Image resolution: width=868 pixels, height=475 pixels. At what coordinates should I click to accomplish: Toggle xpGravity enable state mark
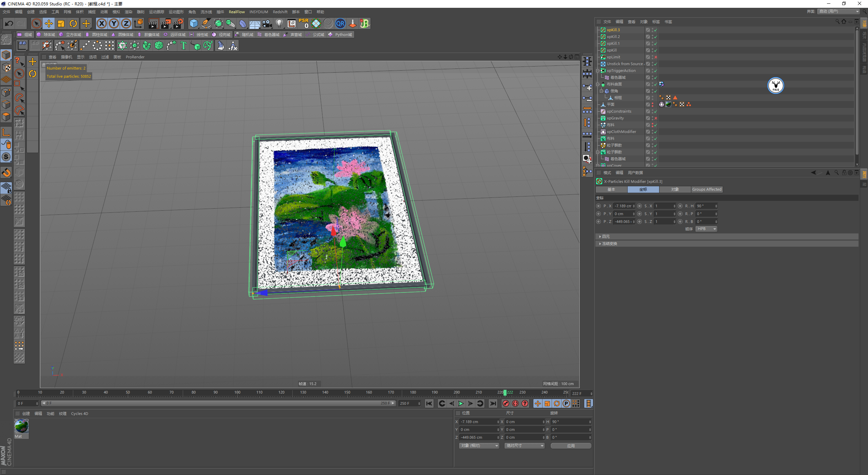[656, 118]
